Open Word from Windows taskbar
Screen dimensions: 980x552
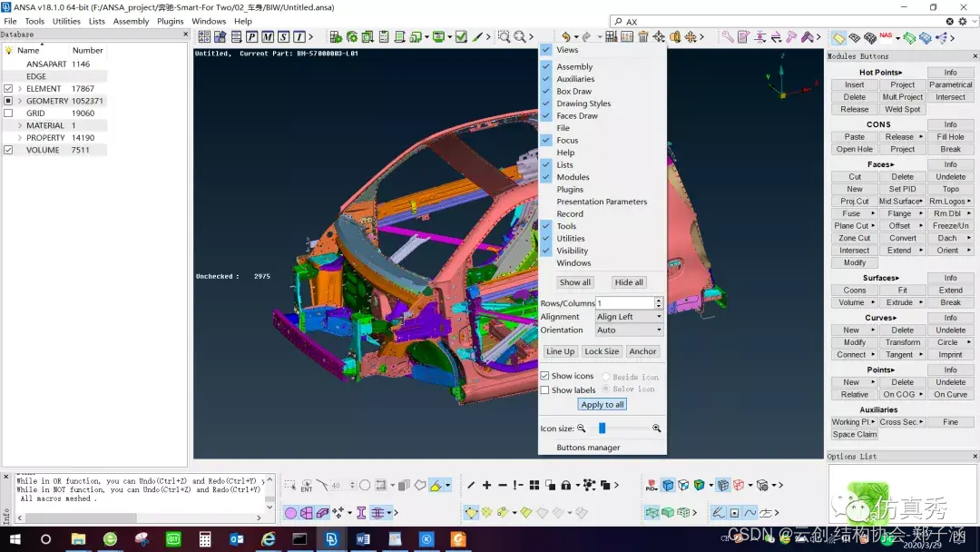(x=363, y=539)
